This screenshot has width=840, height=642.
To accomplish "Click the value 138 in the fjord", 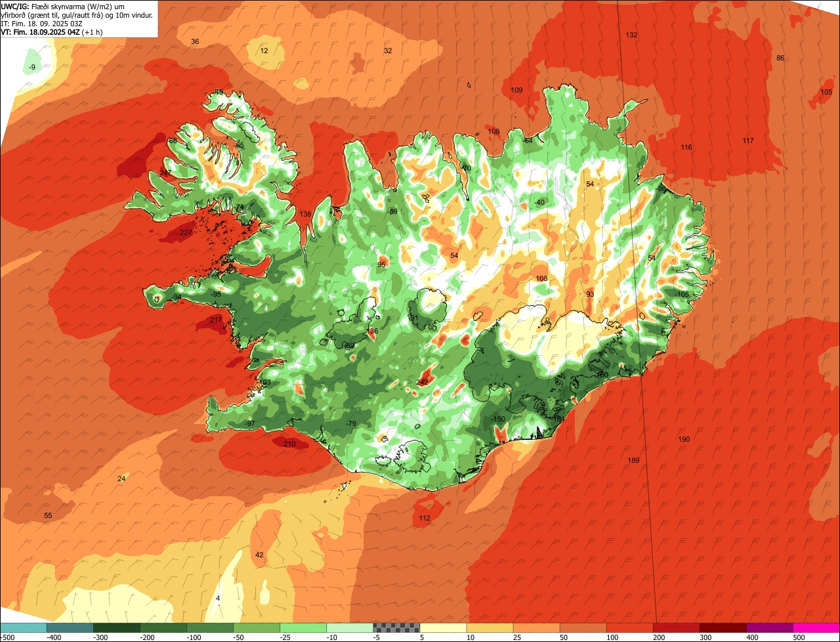I will tap(305, 215).
